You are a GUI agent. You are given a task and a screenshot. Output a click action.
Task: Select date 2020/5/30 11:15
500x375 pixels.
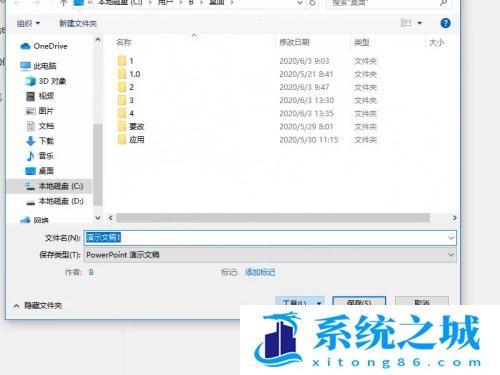point(309,140)
